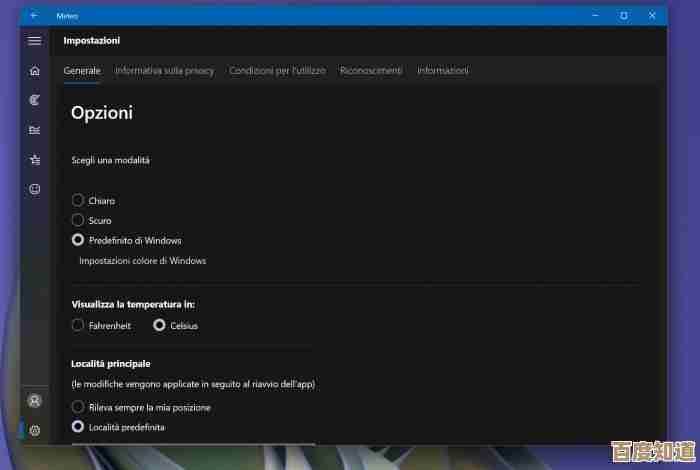
Task: Select the Località predefinita option
Action: coord(78,427)
